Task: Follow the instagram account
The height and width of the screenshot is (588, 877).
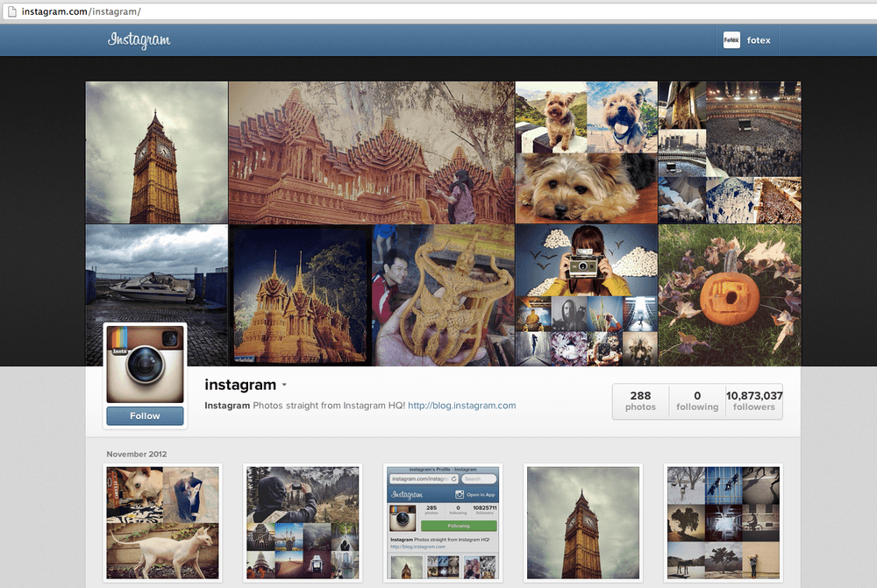Action: 145,416
